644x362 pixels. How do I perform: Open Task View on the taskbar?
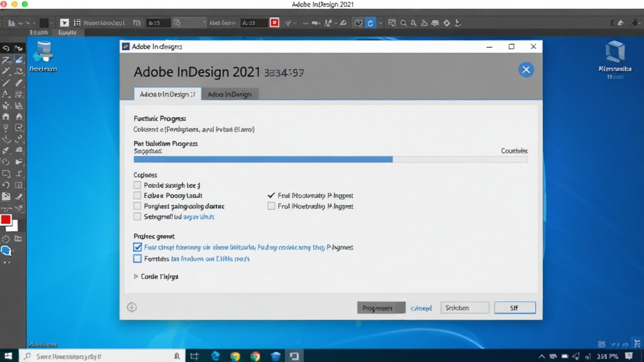pyautogui.click(x=195, y=356)
